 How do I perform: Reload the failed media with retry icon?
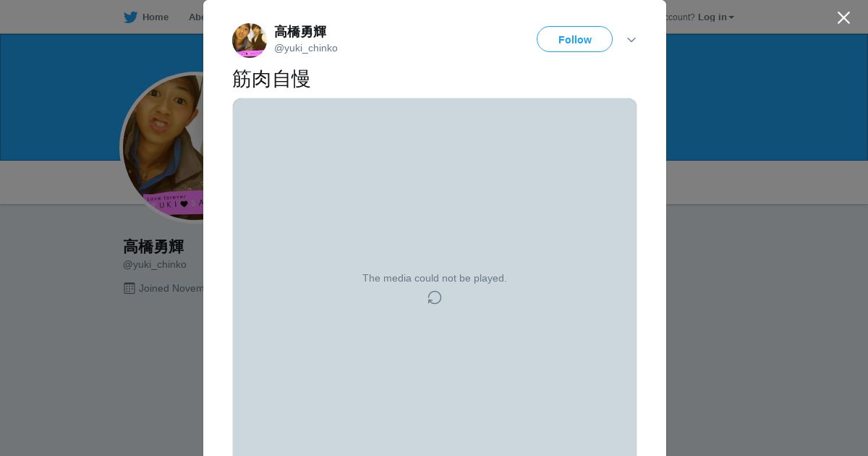click(435, 297)
